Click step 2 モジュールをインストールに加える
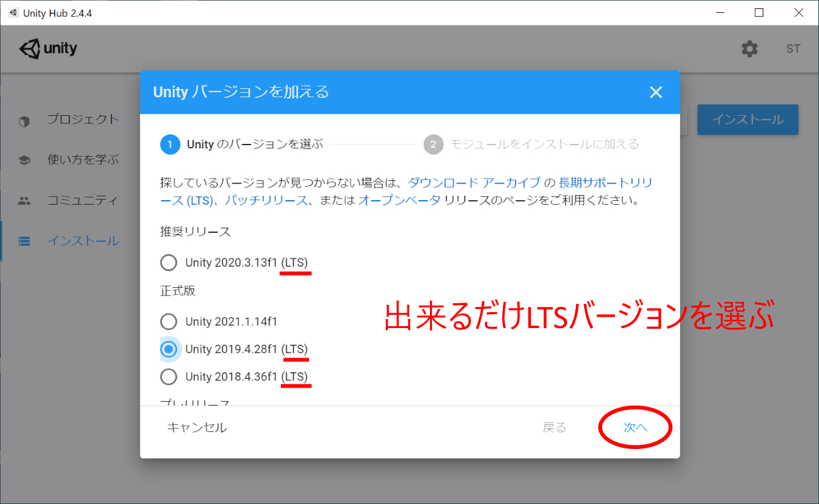Image resolution: width=819 pixels, height=504 pixels. tap(531, 144)
